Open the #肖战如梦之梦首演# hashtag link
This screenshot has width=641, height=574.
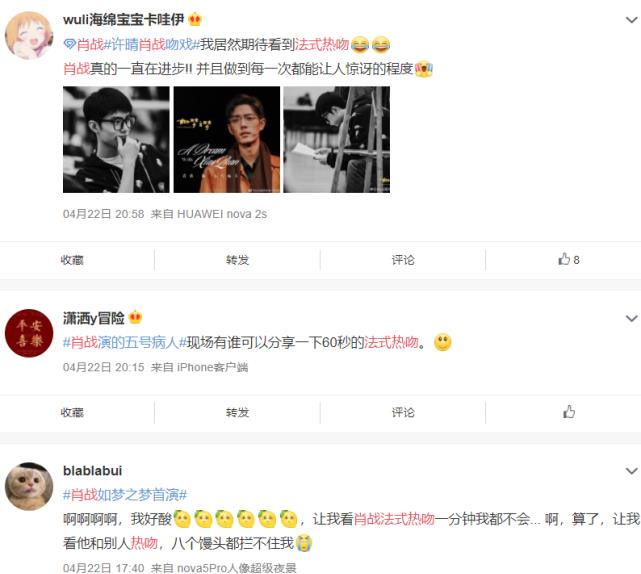[125, 495]
